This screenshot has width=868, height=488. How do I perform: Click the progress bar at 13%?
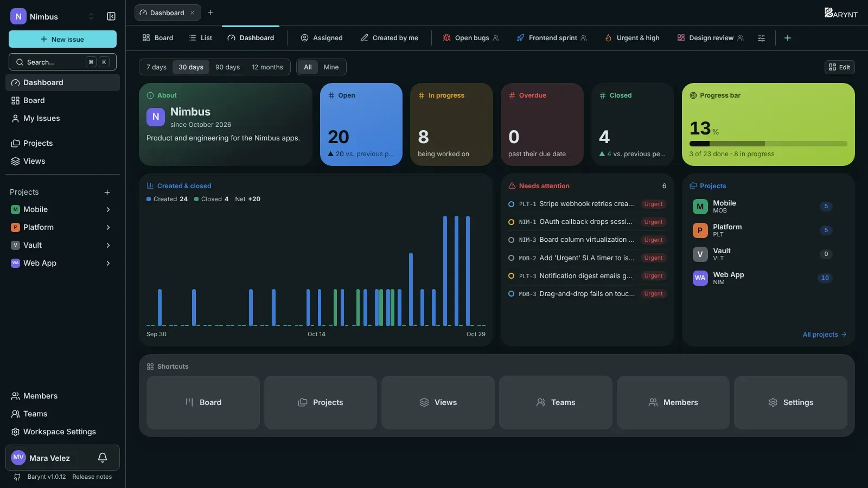(768, 144)
